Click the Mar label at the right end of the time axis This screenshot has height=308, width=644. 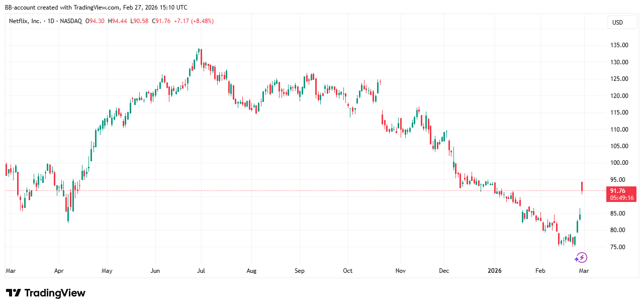tap(583, 271)
